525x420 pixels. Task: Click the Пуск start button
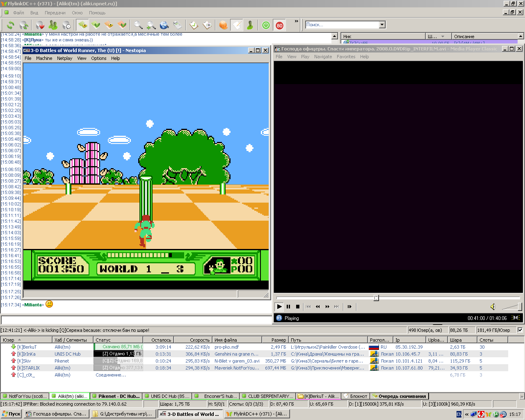click(x=11, y=414)
